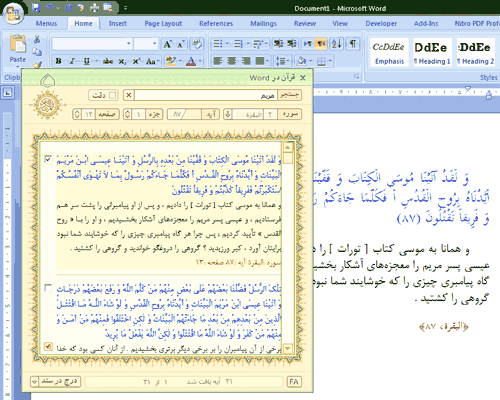Clear the Quran search box with X

pos(129,95)
